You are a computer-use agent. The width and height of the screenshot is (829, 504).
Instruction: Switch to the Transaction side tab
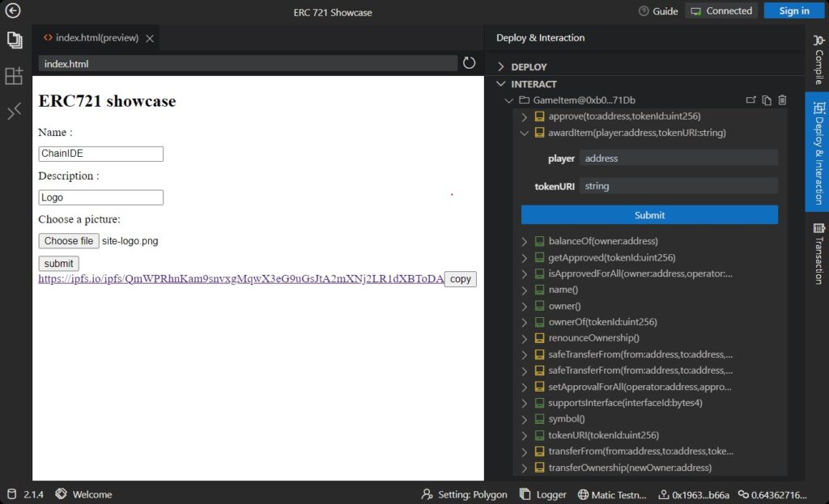tap(818, 252)
